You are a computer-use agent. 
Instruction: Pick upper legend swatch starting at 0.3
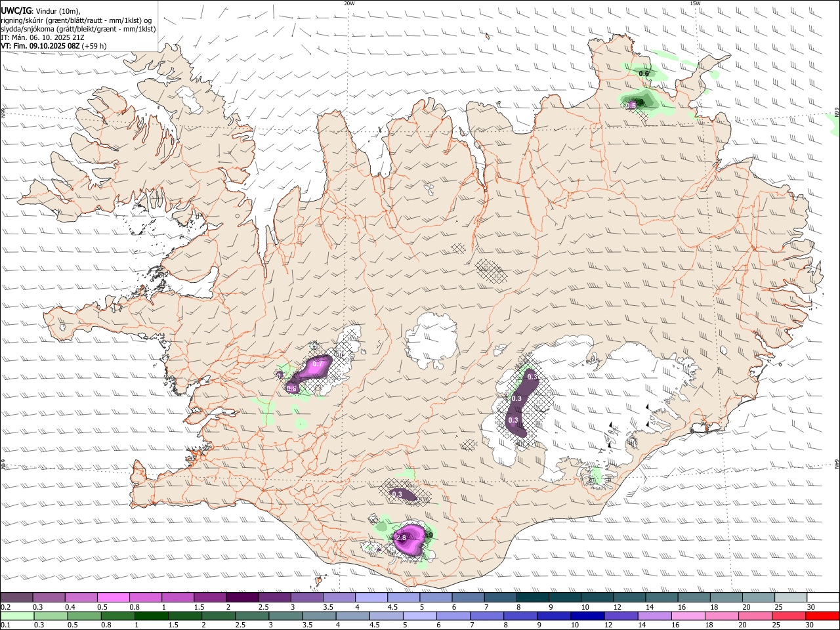49,598
